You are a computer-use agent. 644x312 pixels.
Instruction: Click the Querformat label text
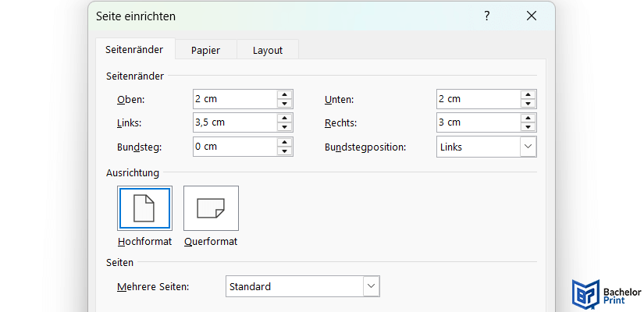[x=211, y=241]
